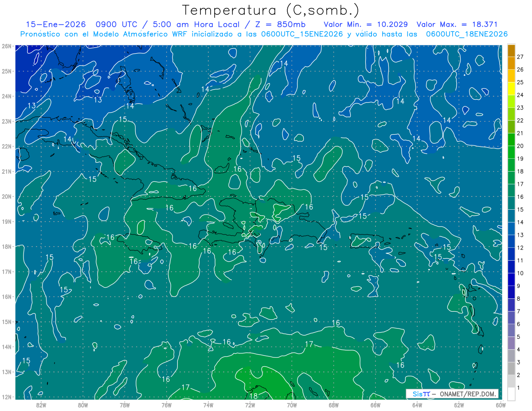This screenshot has width=532, height=411.
Task: Click longitude axis label "80W"
Action: coord(83,405)
